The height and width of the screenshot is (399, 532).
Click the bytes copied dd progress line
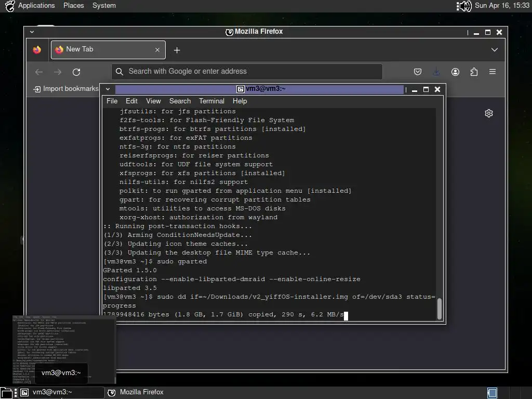click(x=223, y=314)
